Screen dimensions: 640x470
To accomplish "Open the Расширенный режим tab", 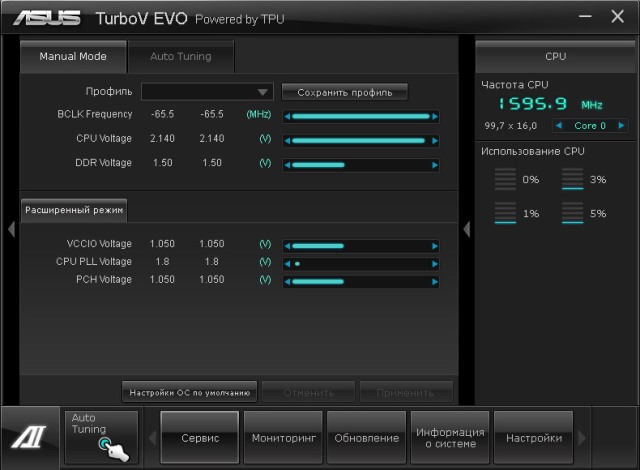I will [74, 210].
